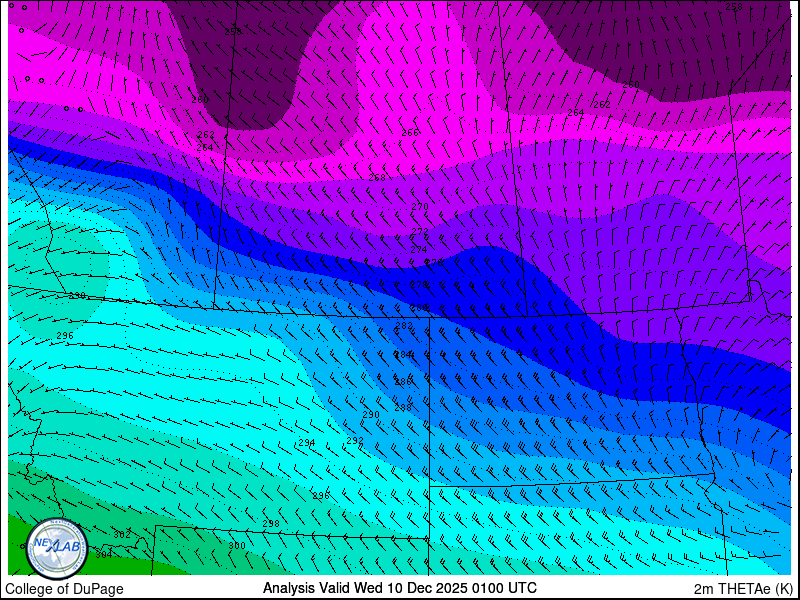Viewport: 800px width, 600px height.
Task: Click the 274 contour label
Action: (419, 249)
